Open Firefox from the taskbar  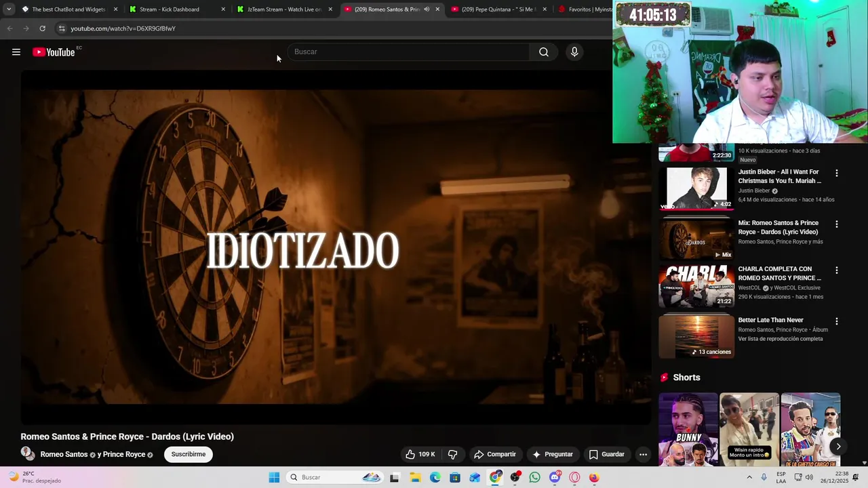594,477
